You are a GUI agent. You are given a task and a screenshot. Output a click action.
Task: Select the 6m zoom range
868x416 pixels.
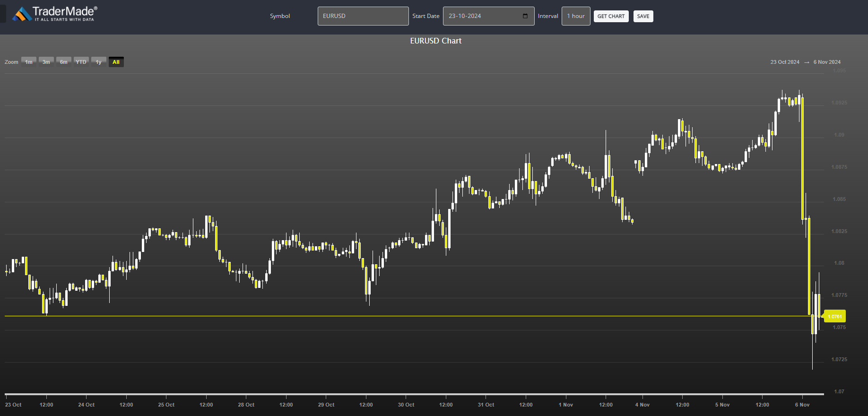tap(64, 62)
